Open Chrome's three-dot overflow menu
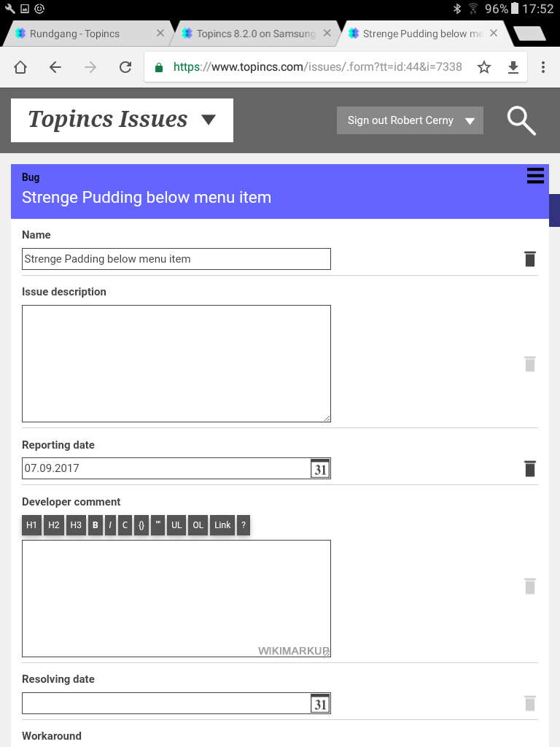Image resolution: width=560 pixels, height=747 pixels. [543, 67]
